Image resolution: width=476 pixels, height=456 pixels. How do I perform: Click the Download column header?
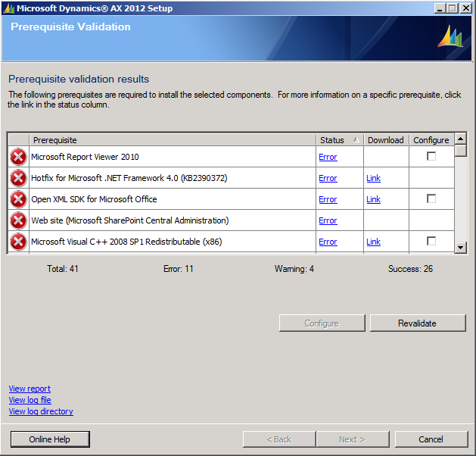(x=386, y=140)
